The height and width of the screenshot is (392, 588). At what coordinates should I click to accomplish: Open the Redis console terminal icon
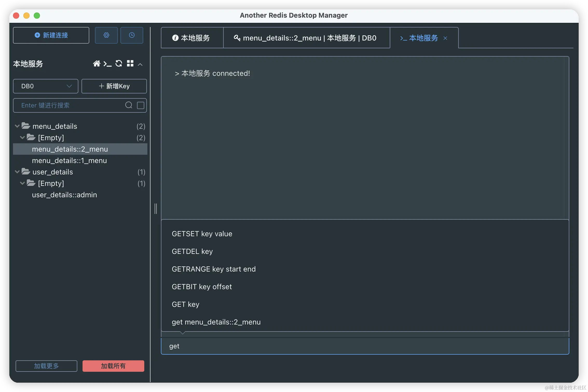pos(107,64)
